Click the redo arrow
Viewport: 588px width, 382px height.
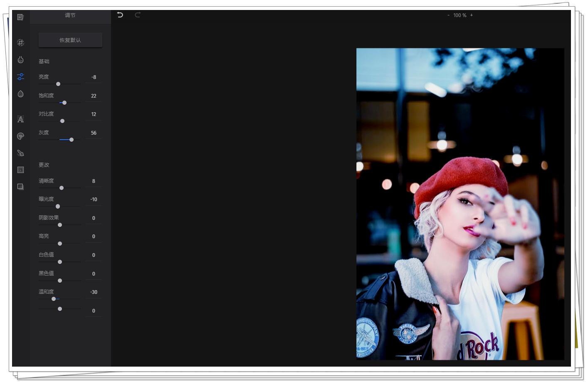pyautogui.click(x=138, y=15)
